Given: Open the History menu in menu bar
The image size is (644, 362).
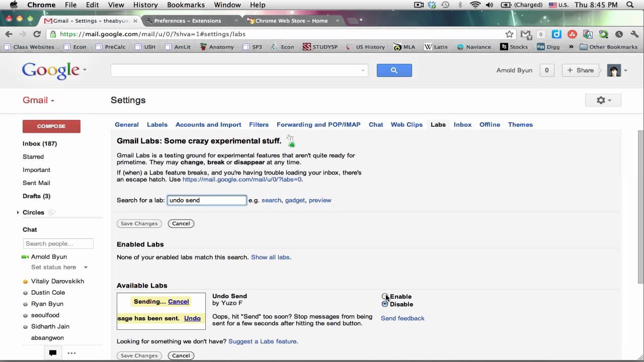Looking at the screenshot, I should (145, 5).
